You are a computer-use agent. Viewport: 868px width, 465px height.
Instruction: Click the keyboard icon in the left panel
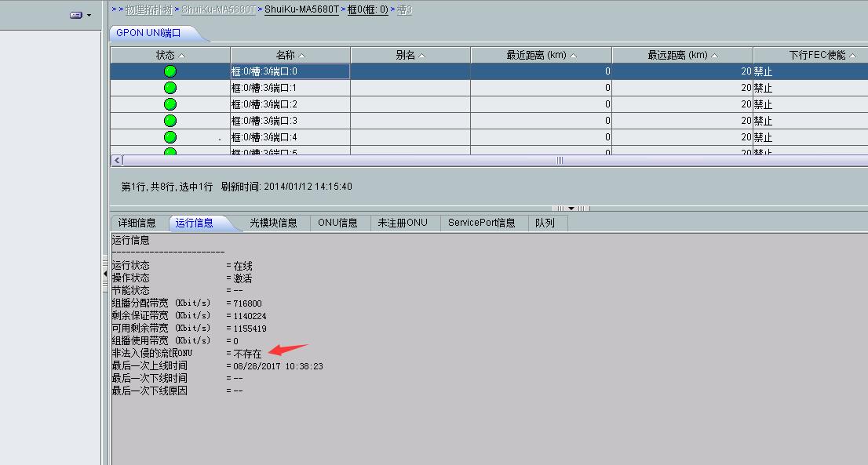76,15
